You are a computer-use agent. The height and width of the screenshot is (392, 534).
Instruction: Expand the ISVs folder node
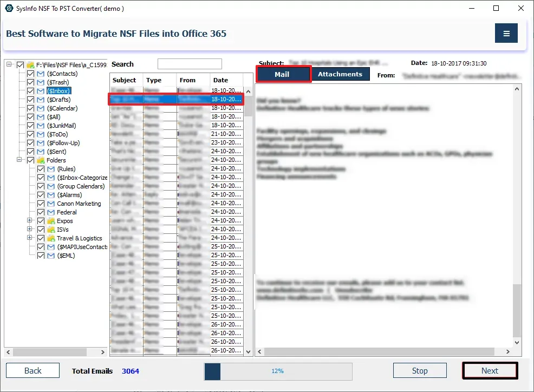pyautogui.click(x=30, y=230)
